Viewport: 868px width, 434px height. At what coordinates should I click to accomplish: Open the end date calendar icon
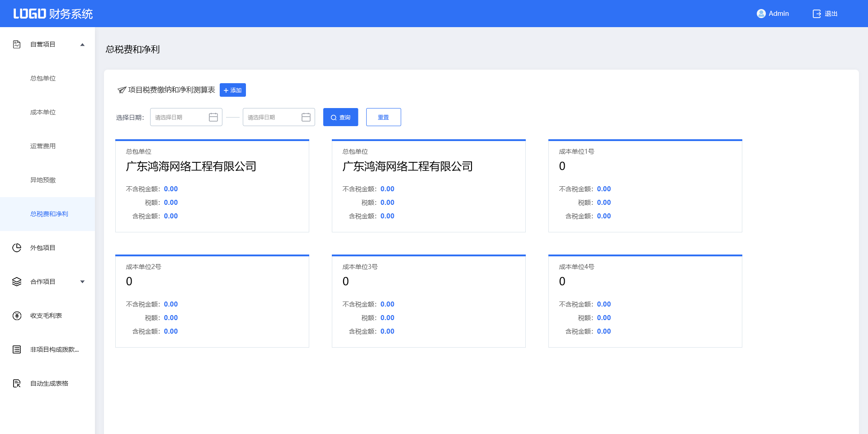tap(306, 117)
